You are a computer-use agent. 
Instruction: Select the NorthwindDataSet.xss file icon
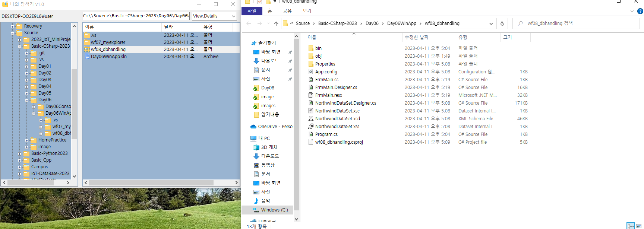(311, 126)
